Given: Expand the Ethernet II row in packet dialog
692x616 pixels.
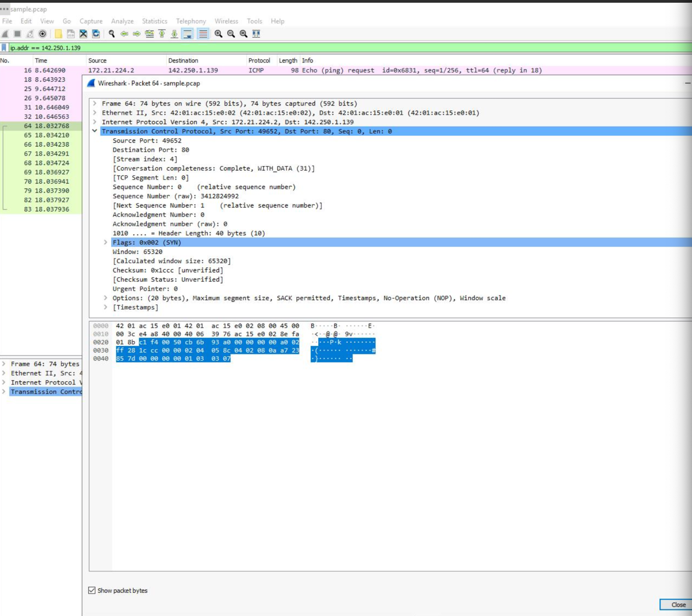Looking at the screenshot, I should (94, 113).
